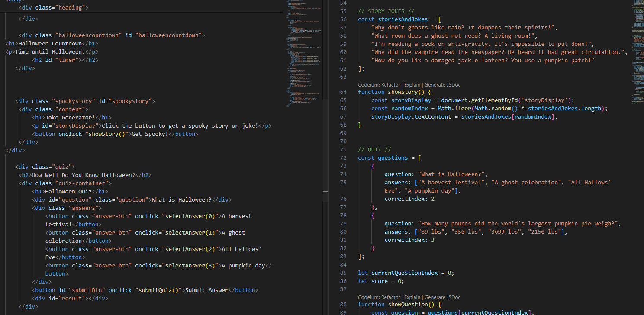Click the 'correctIndex: 2' line

tap(409, 199)
